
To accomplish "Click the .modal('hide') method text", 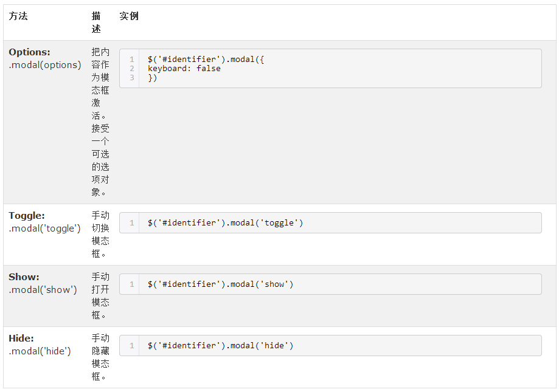I will (40, 351).
